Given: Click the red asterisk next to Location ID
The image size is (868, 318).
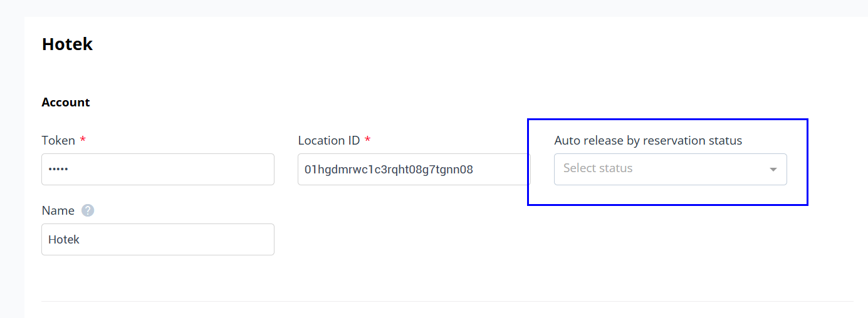Looking at the screenshot, I should point(367,139).
